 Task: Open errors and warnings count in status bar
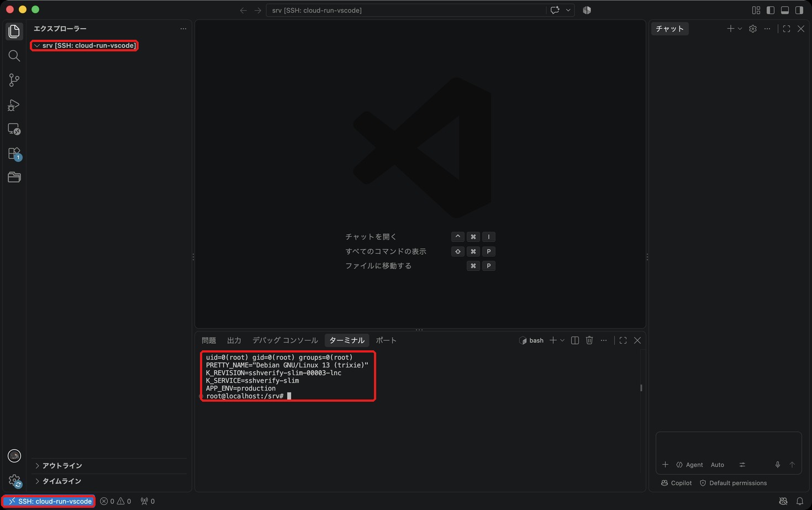(x=115, y=501)
